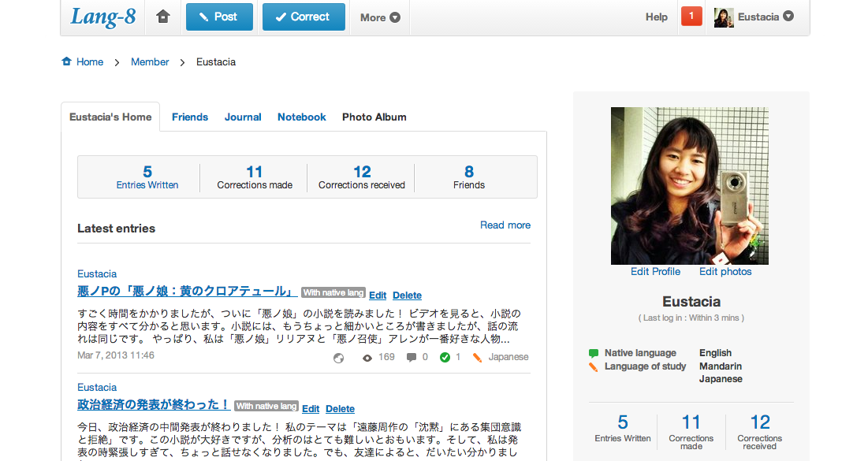Click the green Native language speech icon
Screen dimensions: 868x461
(x=594, y=353)
